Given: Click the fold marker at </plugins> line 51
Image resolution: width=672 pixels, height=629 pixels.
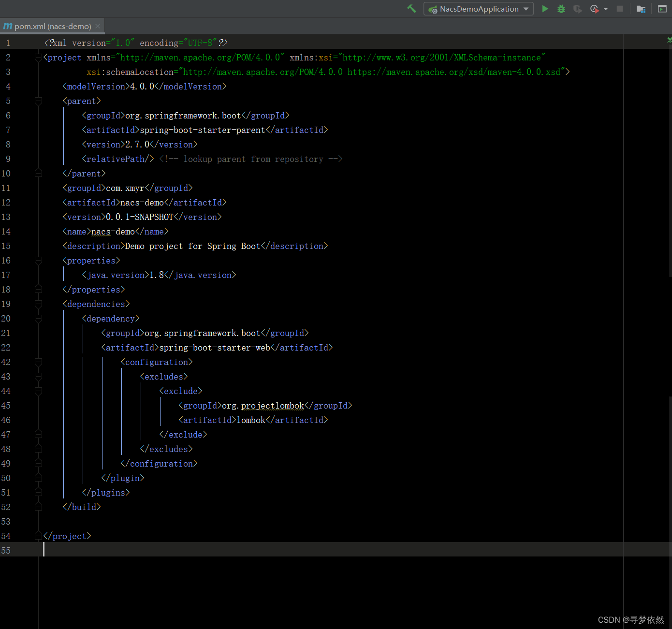Looking at the screenshot, I should (x=38, y=493).
